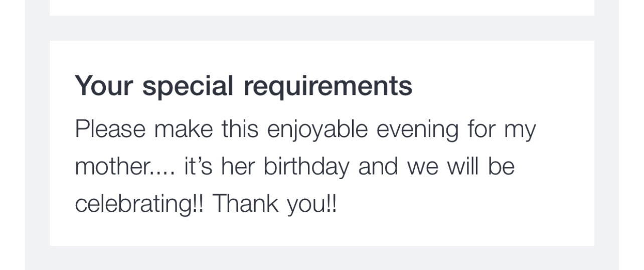
Task: Click the word "enjoyable" in the note
Action: 317,130
